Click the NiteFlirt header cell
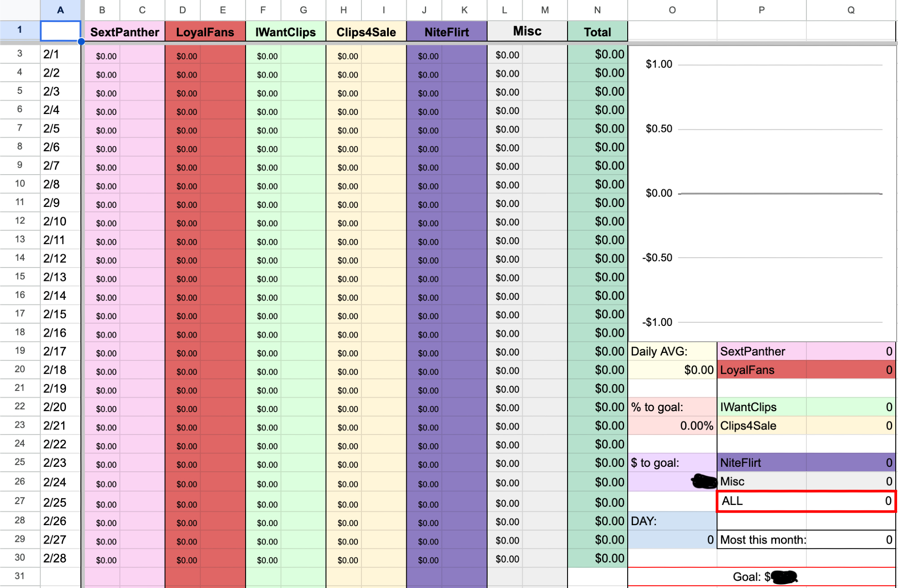 [x=446, y=32]
